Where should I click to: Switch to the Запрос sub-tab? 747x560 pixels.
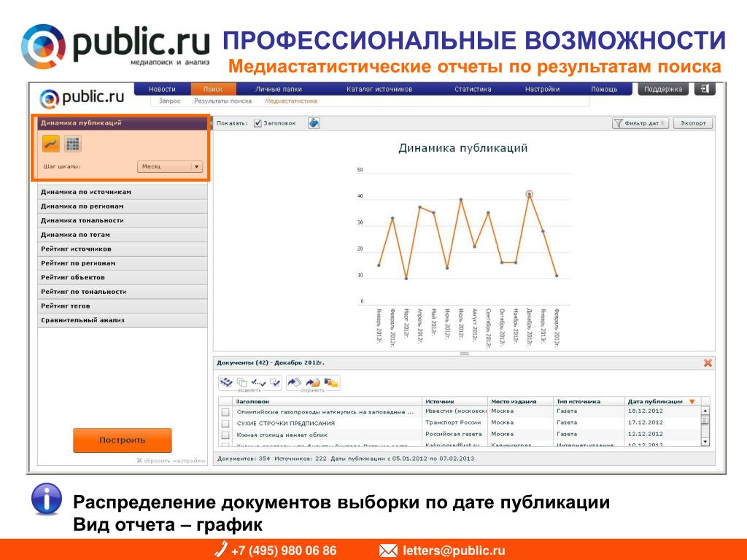(x=169, y=101)
